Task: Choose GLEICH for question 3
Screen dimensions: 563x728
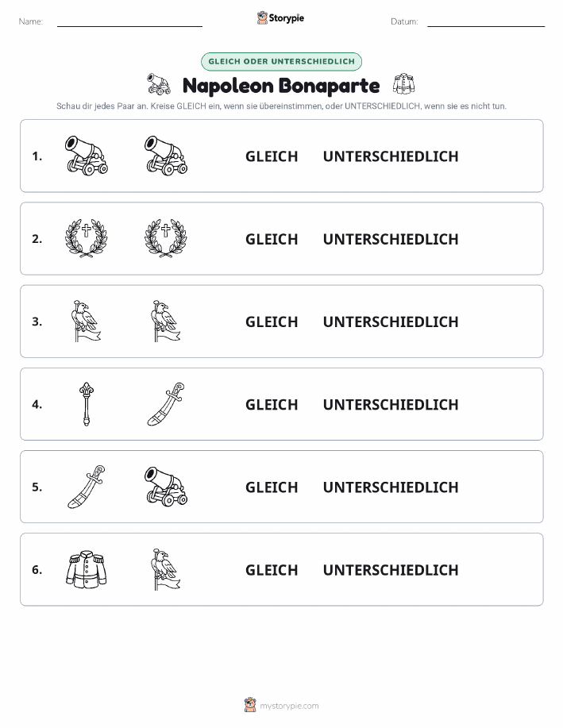Action: click(x=272, y=322)
